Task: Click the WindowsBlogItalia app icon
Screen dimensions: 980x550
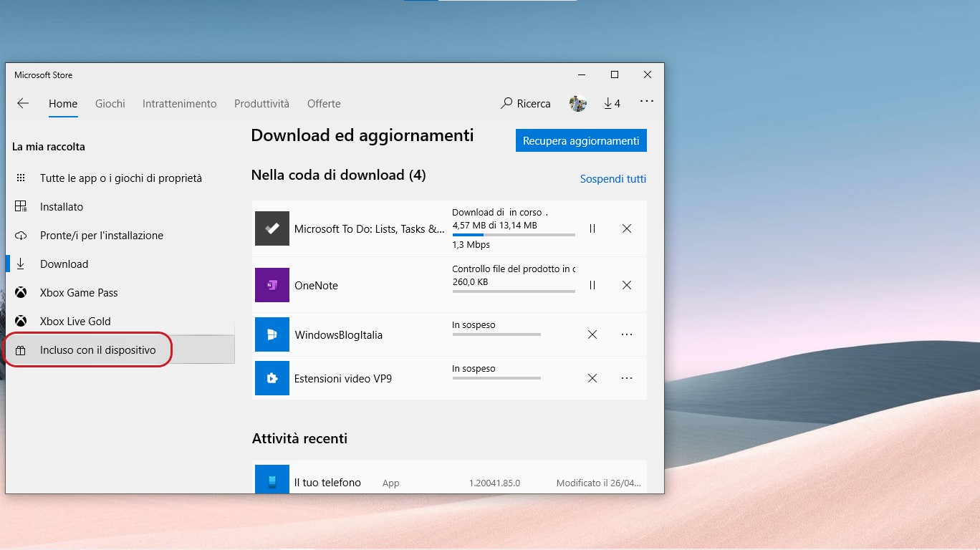Action: 272,334
